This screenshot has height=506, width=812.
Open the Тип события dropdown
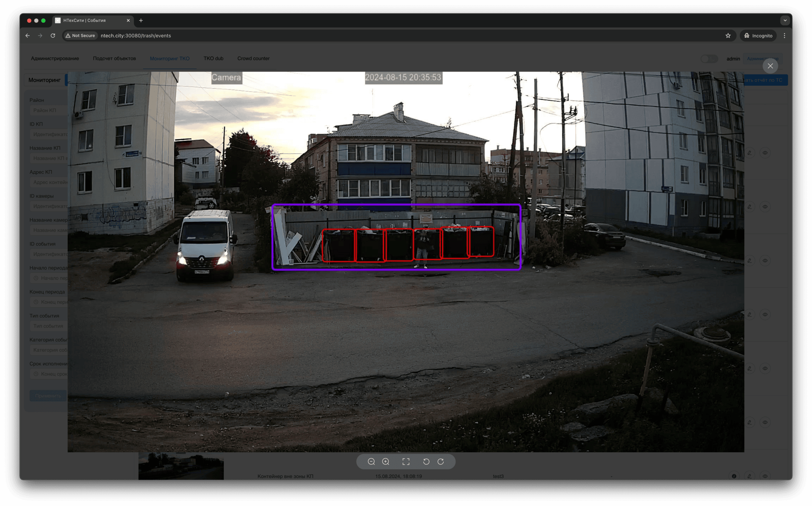[x=49, y=326]
